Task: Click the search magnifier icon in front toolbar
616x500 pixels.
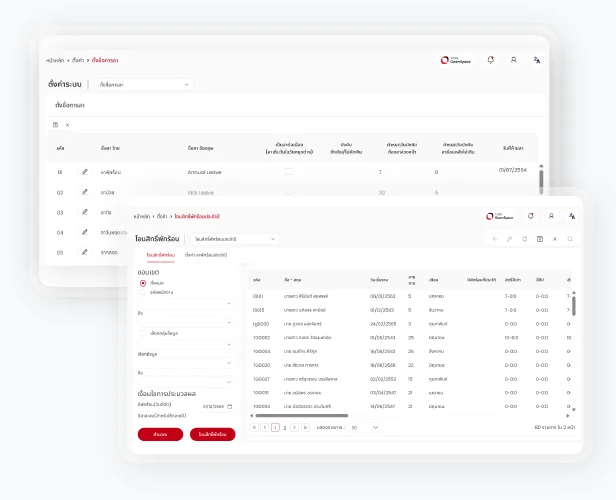Action: pyautogui.click(x=570, y=239)
